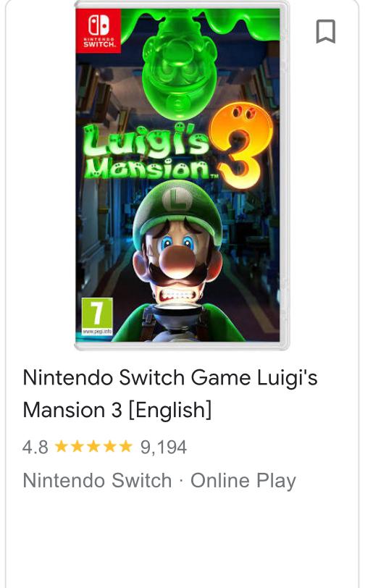
Task: Open the 9,194 reviews count
Action: [164, 447]
